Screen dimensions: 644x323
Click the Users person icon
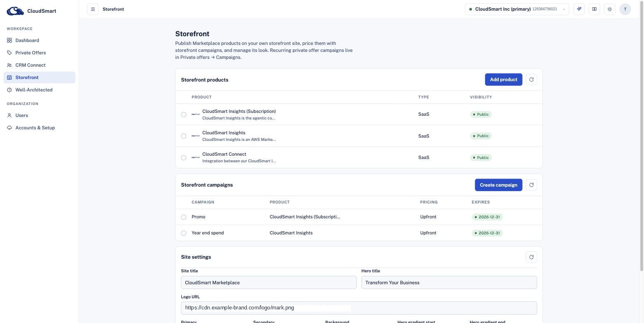9,115
